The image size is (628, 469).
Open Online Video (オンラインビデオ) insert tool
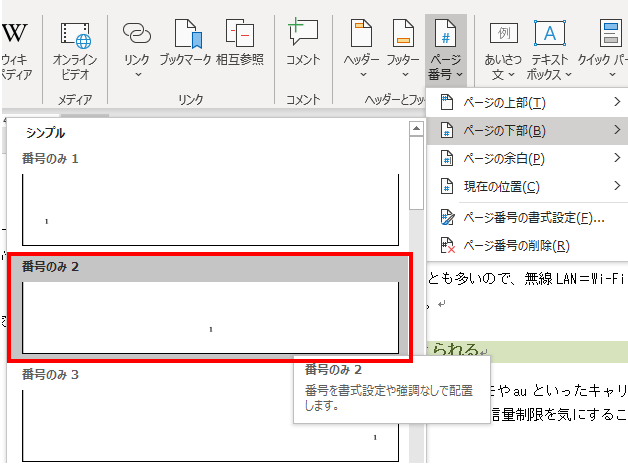click(x=75, y=51)
